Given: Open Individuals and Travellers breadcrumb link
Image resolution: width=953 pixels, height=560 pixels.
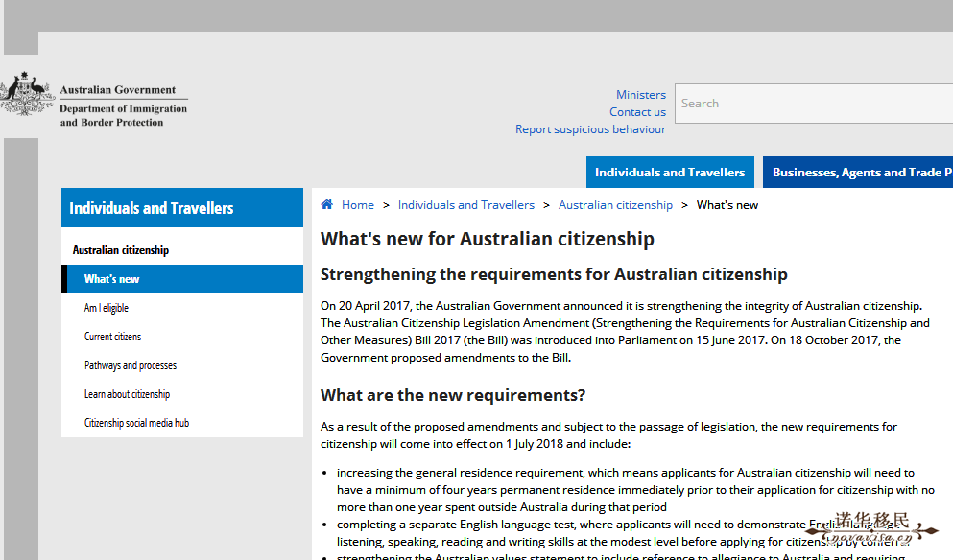Looking at the screenshot, I should click(x=466, y=205).
